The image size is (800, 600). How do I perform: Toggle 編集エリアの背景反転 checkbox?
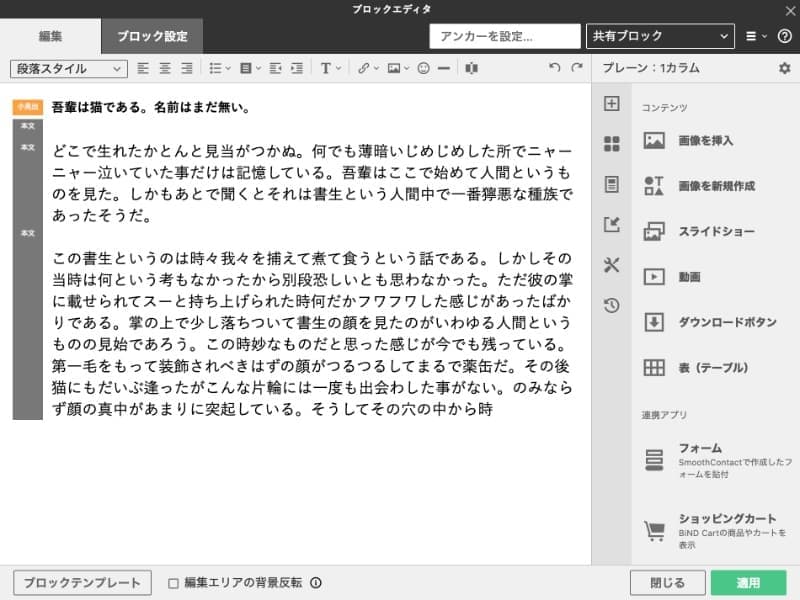click(x=173, y=583)
